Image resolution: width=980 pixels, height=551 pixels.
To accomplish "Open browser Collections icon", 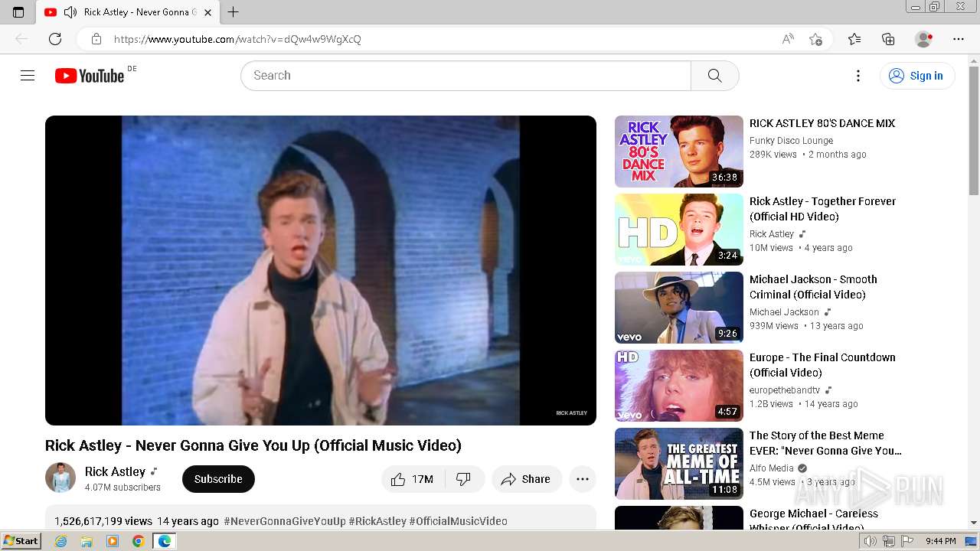I will [888, 39].
